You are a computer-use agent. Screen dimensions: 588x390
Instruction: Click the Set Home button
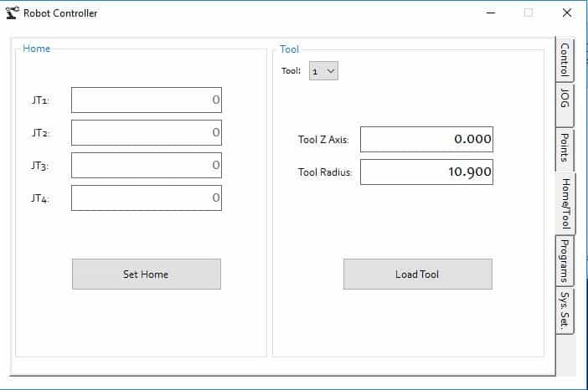coord(147,274)
